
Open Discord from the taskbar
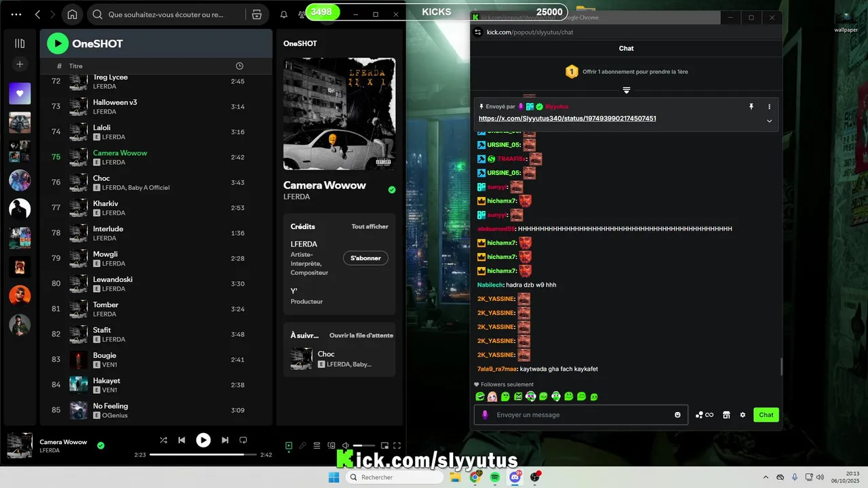[x=515, y=477]
